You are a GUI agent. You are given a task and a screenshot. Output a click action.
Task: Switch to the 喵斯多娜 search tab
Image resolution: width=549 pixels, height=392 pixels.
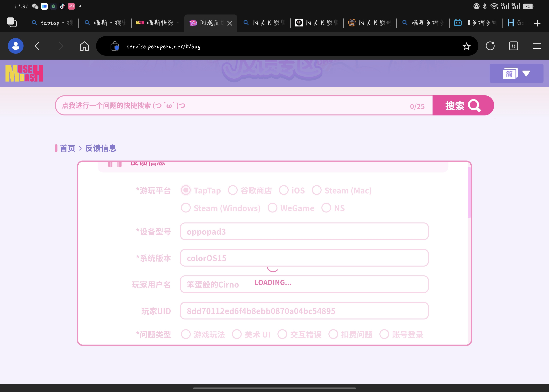tap(423, 23)
